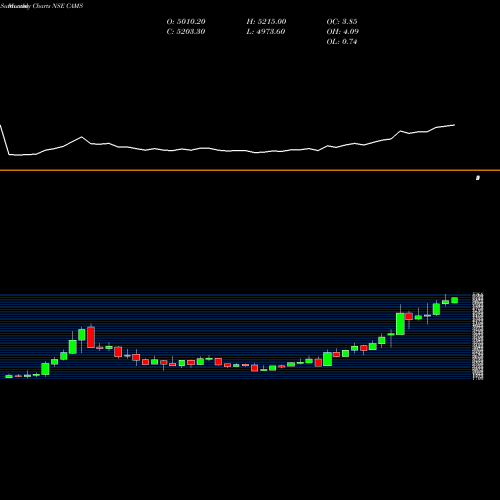Click the tallest red candle in the chart
Viewport: 500px width, 500px height.
[x=91, y=337]
